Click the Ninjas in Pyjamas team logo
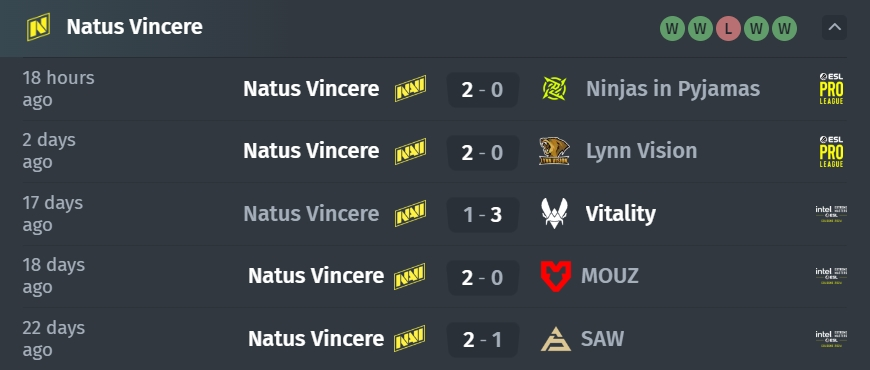Viewport: 870px width, 370px height. (554, 89)
